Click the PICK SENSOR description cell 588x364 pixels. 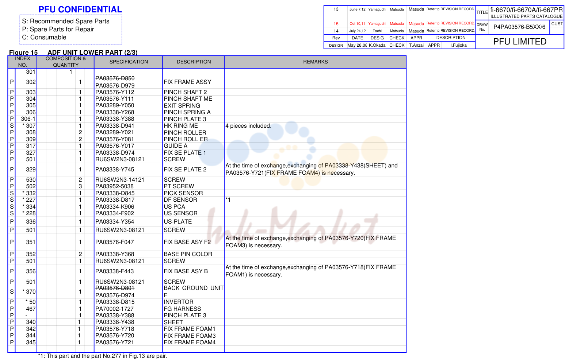(x=183, y=193)
